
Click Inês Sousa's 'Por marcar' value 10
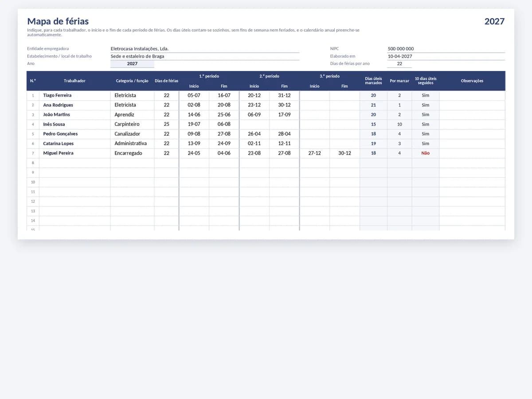[x=399, y=125]
